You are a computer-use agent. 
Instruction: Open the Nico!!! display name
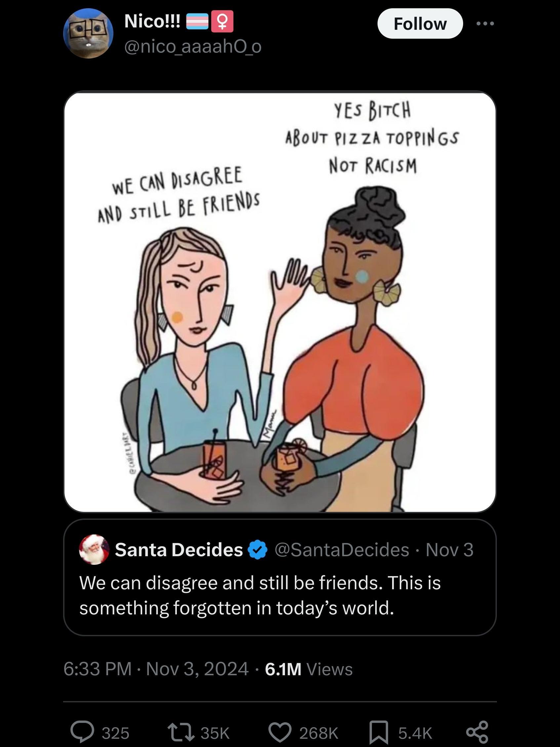[152, 21]
